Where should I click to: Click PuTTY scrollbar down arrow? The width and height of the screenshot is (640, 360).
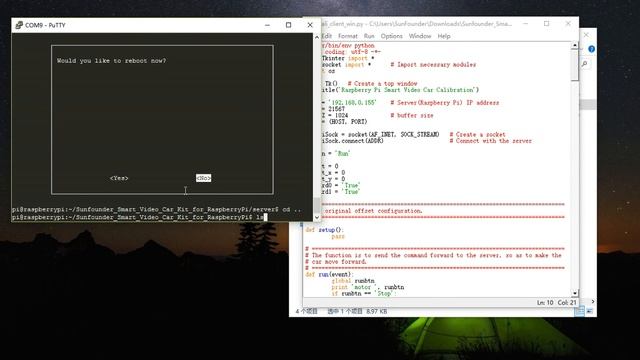pos(317,217)
